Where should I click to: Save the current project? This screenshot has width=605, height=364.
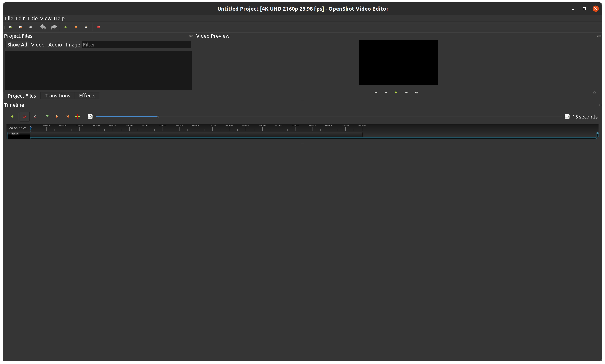click(x=30, y=27)
